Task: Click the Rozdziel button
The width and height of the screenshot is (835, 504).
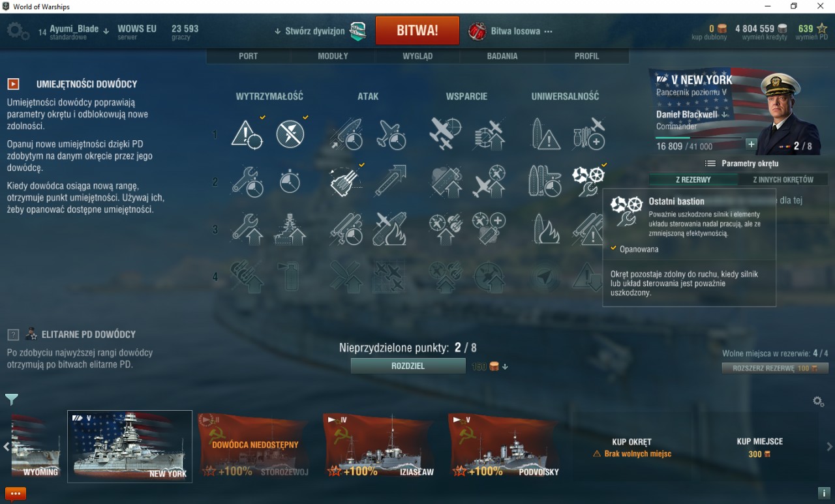Action: (x=408, y=366)
